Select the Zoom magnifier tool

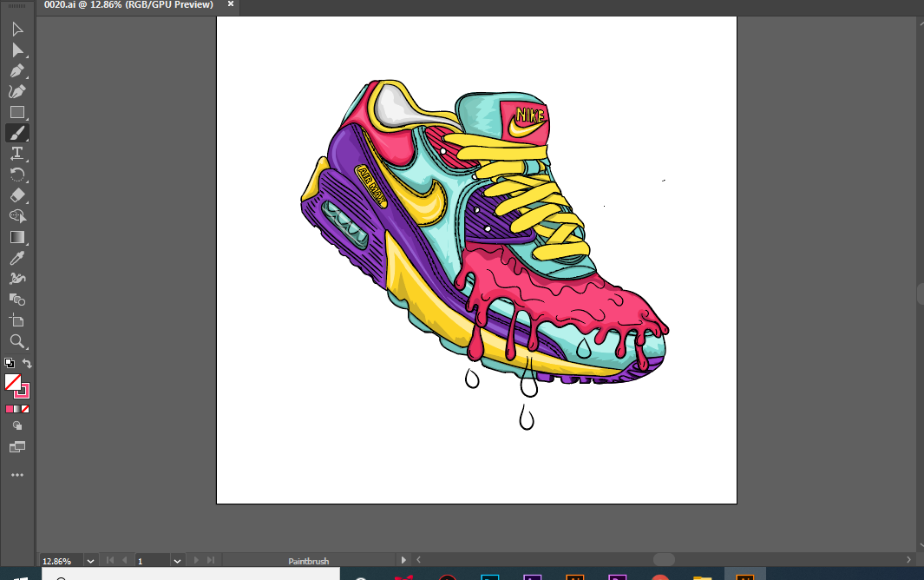[17, 341]
